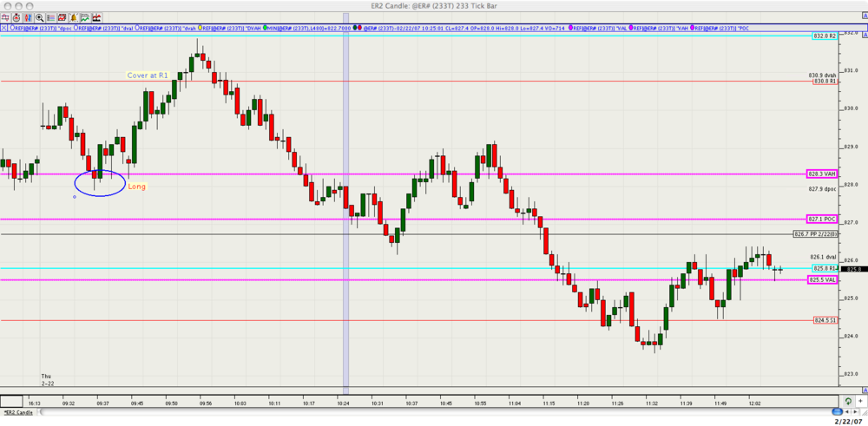Click the green refresh arrow at bottom right
Image resolution: width=868 pixels, height=426 pixels.
pyautogui.click(x=848, y=401)
